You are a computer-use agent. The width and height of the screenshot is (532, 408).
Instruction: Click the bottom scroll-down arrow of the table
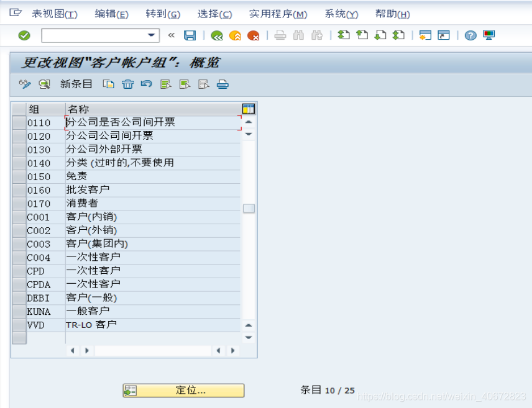coord(249,337)
